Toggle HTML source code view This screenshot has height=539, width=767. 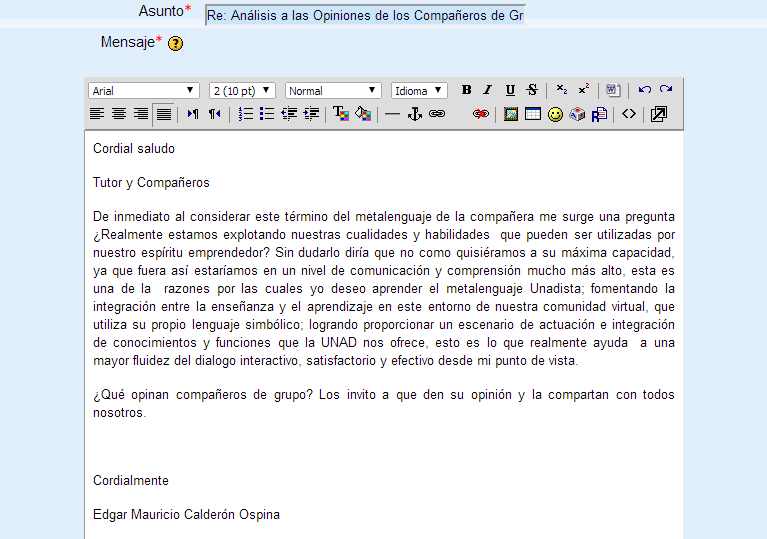point(628,114)
